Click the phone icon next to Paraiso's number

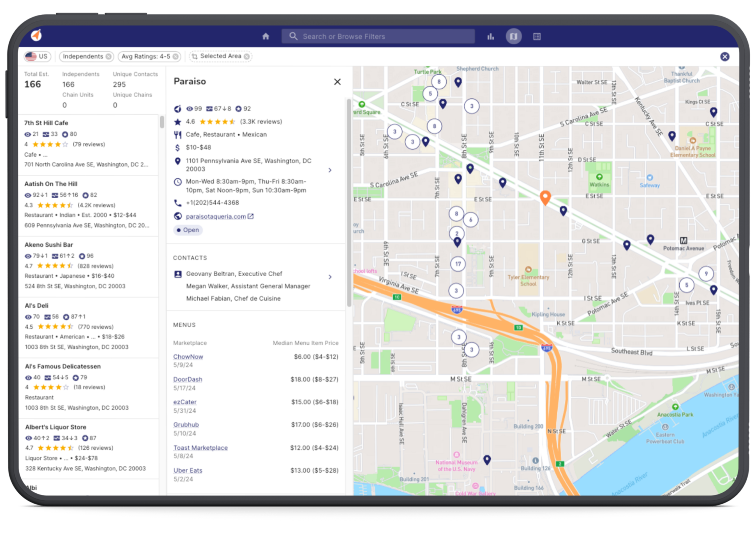click(x=178, y=202)
